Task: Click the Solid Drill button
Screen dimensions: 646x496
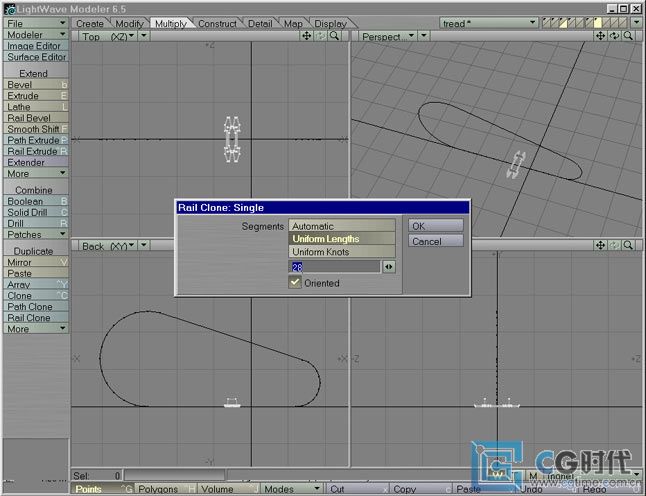Action: (x=36, y=212)
